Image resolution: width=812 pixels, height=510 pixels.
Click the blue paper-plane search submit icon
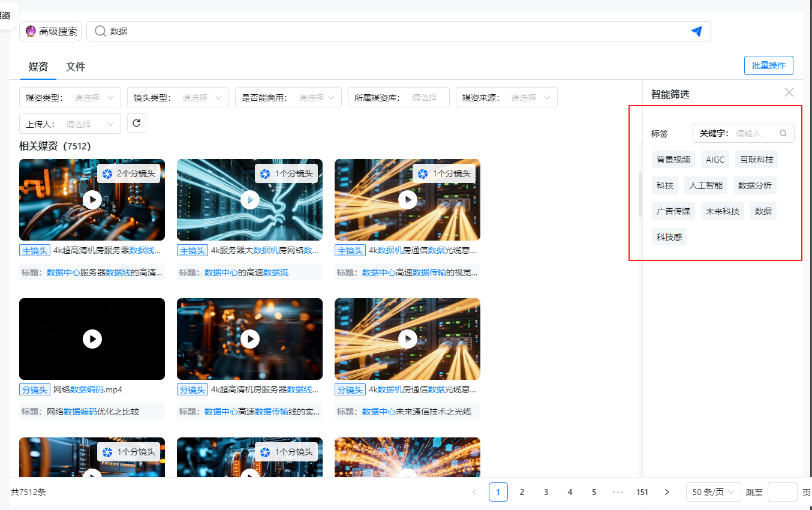pos(696,31)
